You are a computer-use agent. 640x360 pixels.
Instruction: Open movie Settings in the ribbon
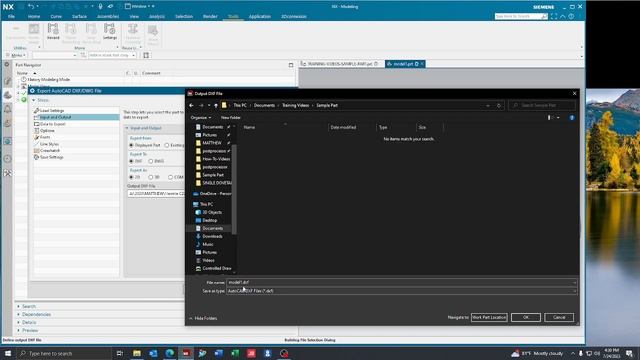coord(109,31)
